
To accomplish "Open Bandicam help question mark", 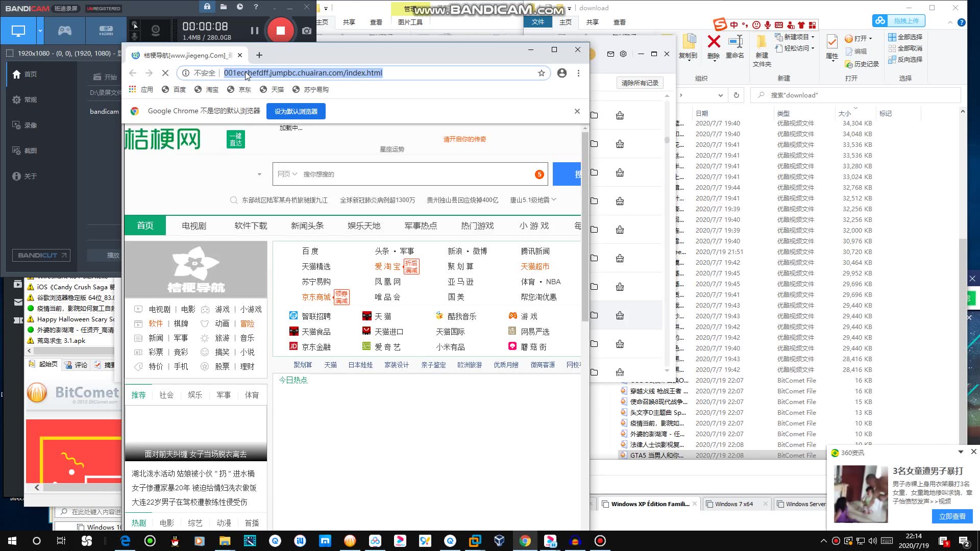I will (x=256, y=7).
